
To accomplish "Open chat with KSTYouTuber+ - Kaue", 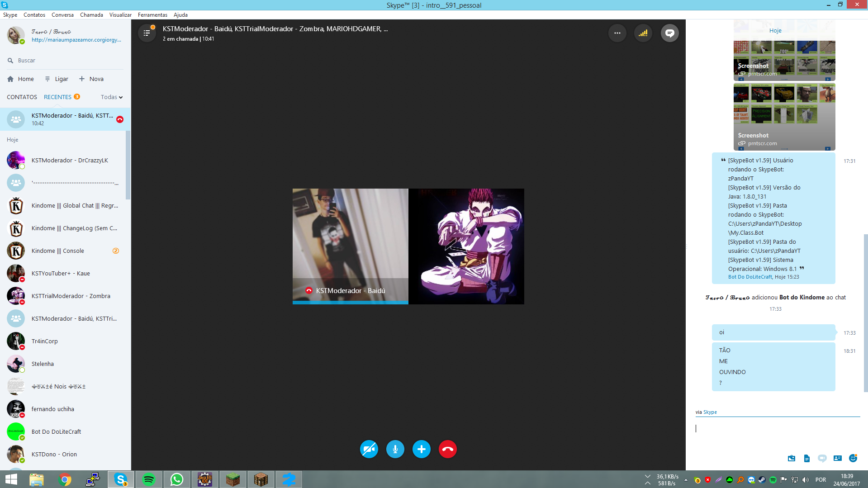I will pyautogui.click(x=63, y=273).
